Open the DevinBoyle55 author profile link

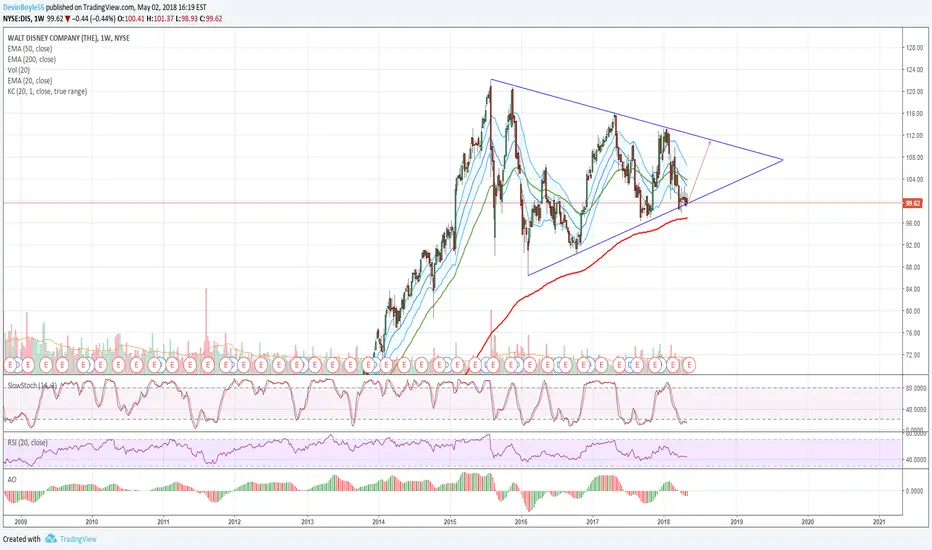[x=23, y=8]
